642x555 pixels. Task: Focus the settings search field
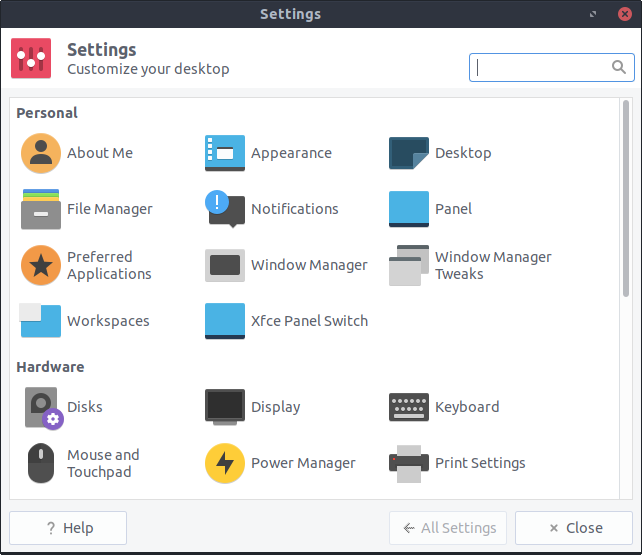[x=552, y=67]
